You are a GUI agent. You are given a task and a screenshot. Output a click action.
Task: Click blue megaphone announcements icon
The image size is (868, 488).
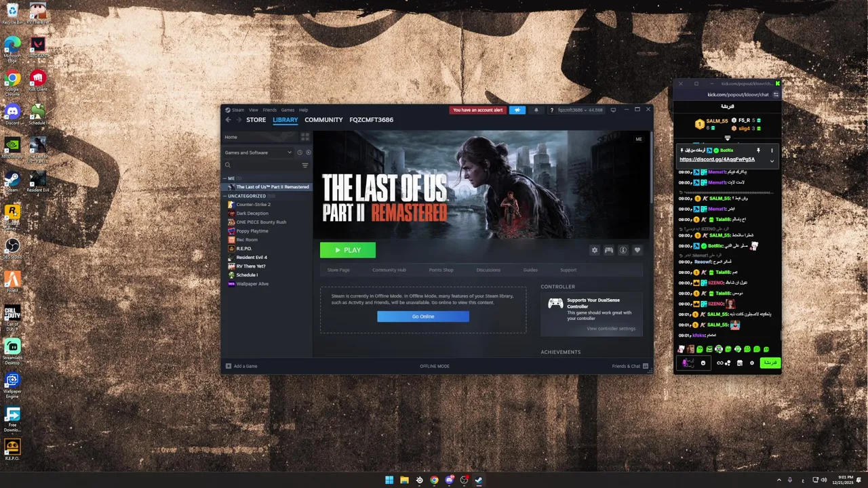(517, 110)
